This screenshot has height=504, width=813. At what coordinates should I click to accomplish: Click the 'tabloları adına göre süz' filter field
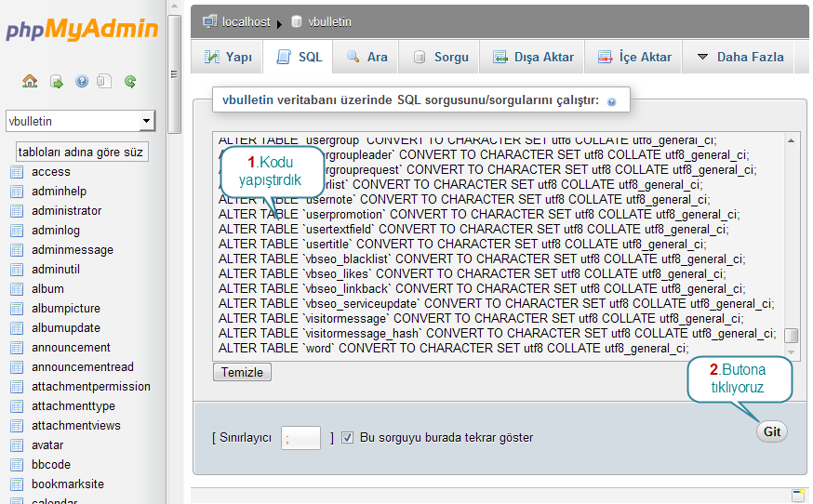(82, 152)
